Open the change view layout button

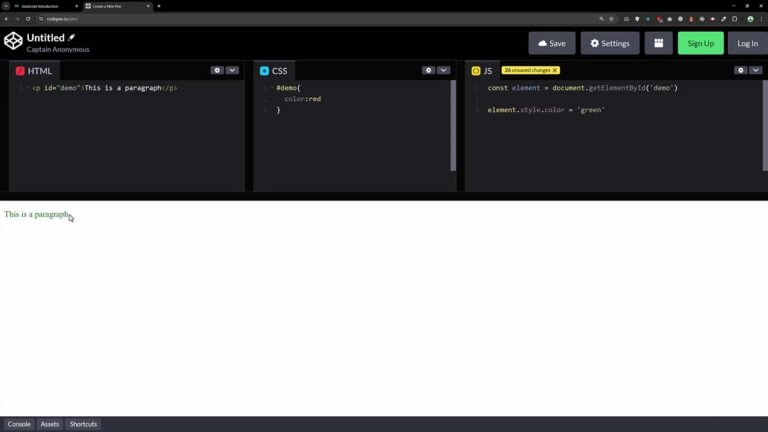[658, 43]
